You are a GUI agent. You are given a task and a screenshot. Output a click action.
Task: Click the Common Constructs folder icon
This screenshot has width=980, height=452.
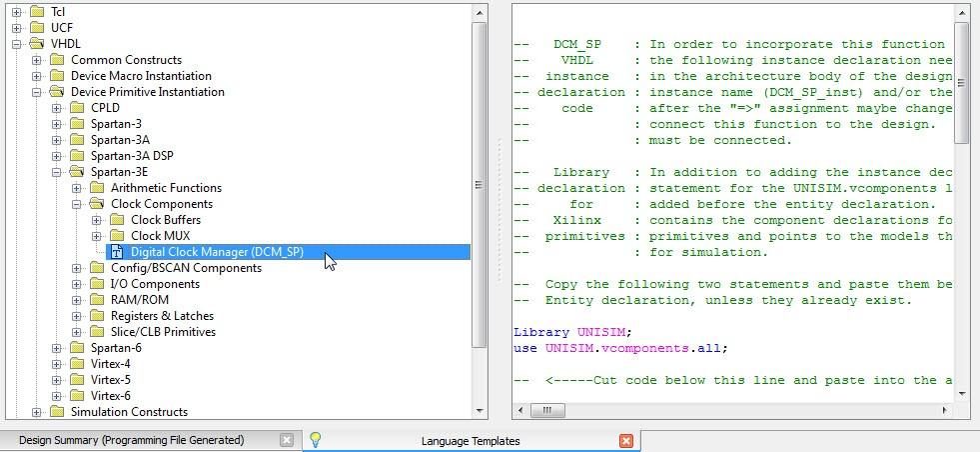(x=57, y=59)
